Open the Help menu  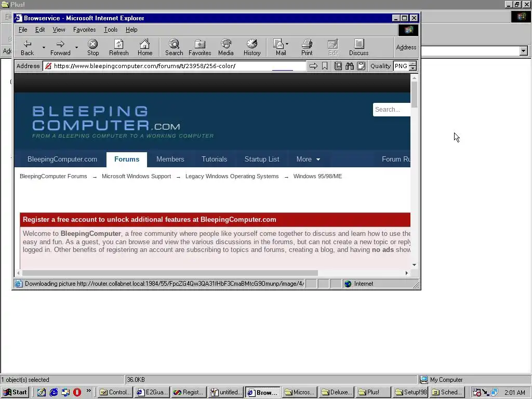click(x=131, y=30)
